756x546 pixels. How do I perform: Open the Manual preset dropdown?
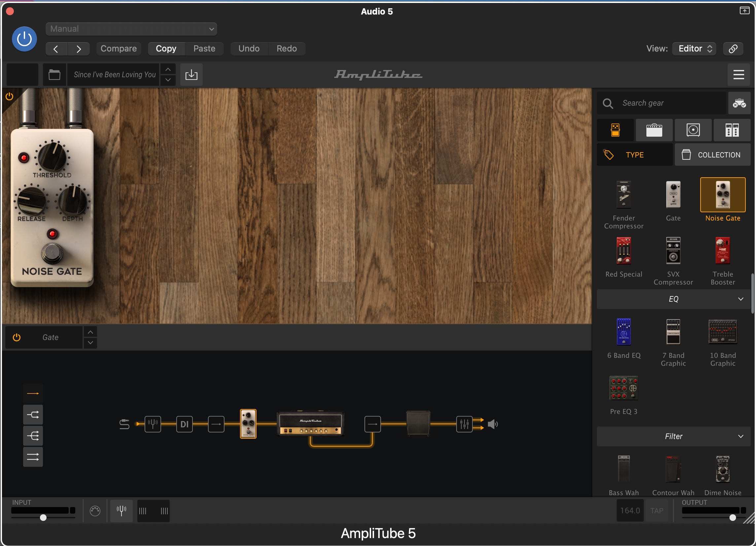pos(131,29)
